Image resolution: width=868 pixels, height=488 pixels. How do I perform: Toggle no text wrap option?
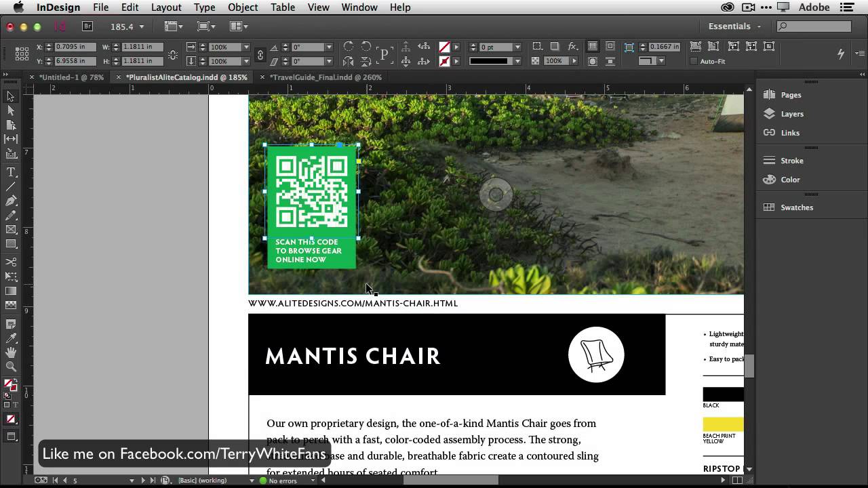click(x=593, y=47)
